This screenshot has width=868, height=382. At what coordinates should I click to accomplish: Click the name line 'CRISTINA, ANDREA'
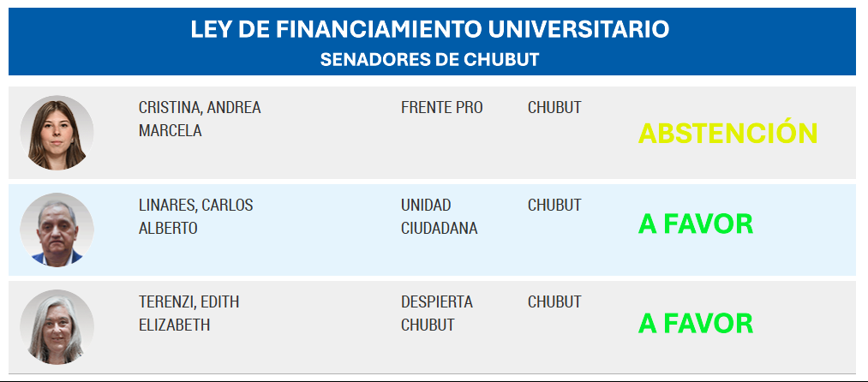(200, 108)
